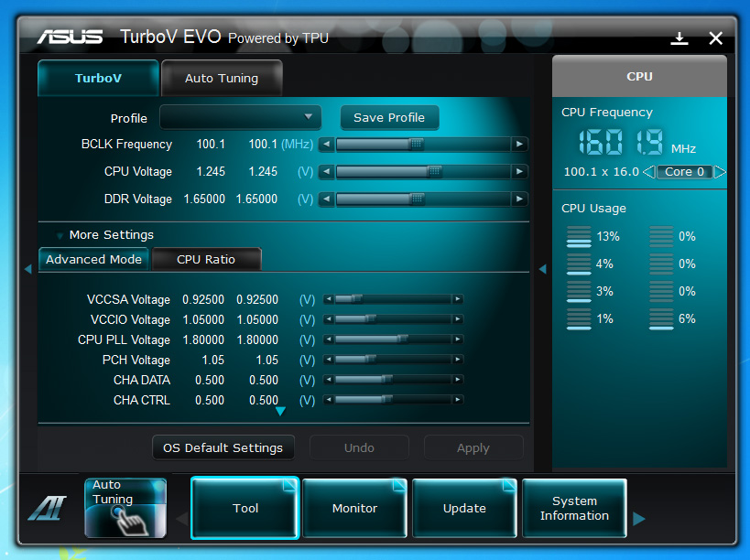Select the CPU Ratio tab
Screen dimensions: 750x560
206,260
